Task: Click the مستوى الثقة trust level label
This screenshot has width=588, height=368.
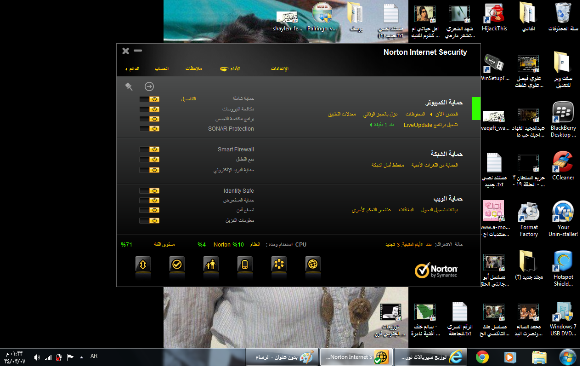Action: point(164,245)
